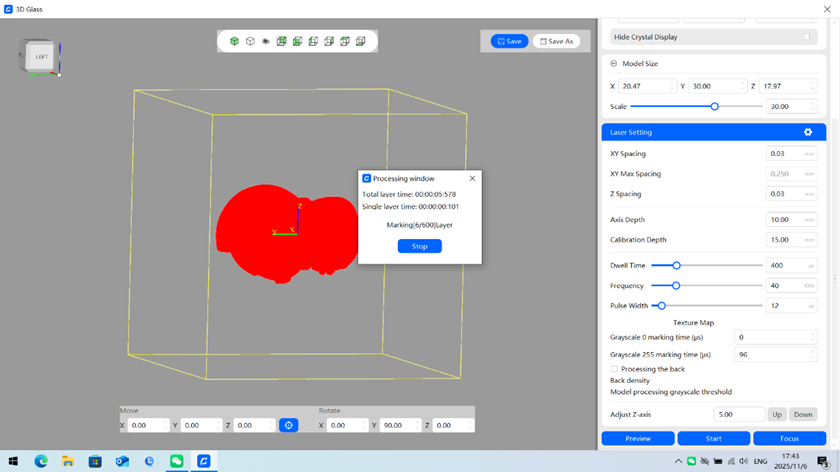Open Microsoft Edge from the taskbar
This screenshot has width=840, height=472.
[x=41, y=461]
